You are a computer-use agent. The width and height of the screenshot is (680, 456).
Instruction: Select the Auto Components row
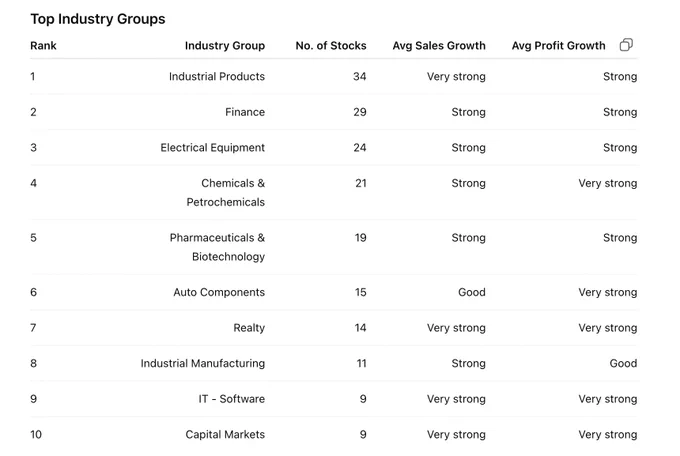[x=334, y=292]
